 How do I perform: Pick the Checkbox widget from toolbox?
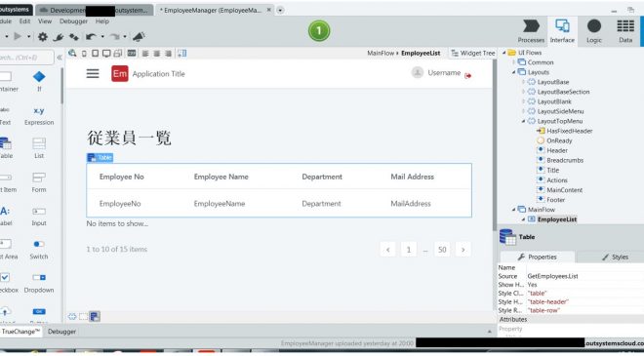click(5, 283)
